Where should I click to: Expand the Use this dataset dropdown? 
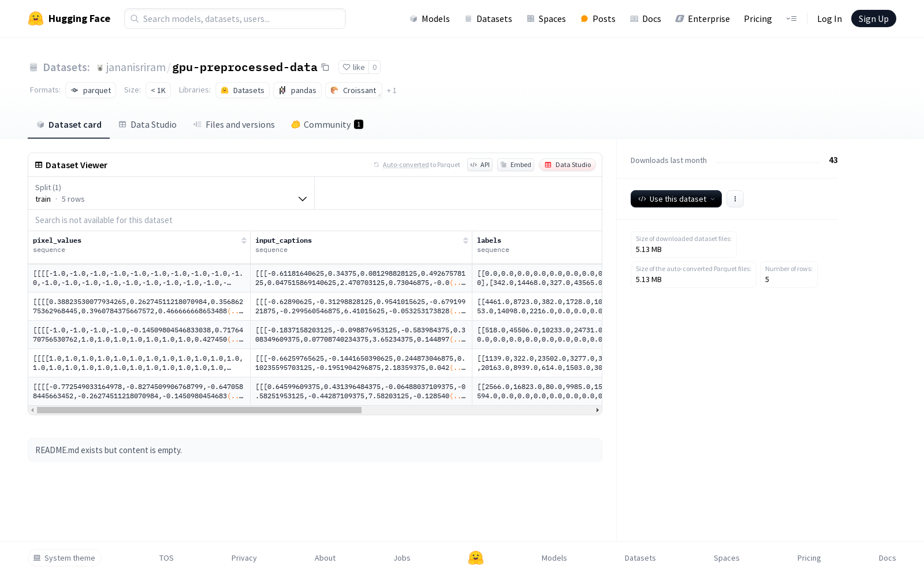pos(676,199)
